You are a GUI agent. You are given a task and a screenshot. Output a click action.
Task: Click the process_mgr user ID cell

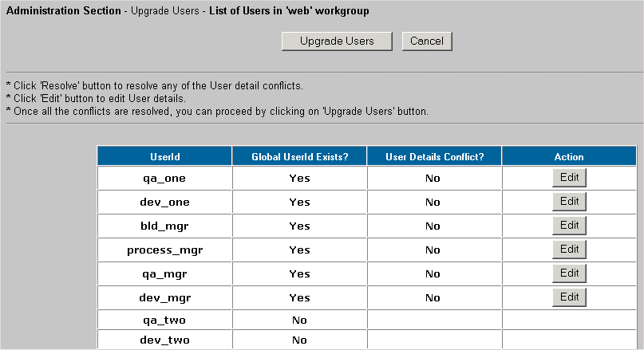164,250
